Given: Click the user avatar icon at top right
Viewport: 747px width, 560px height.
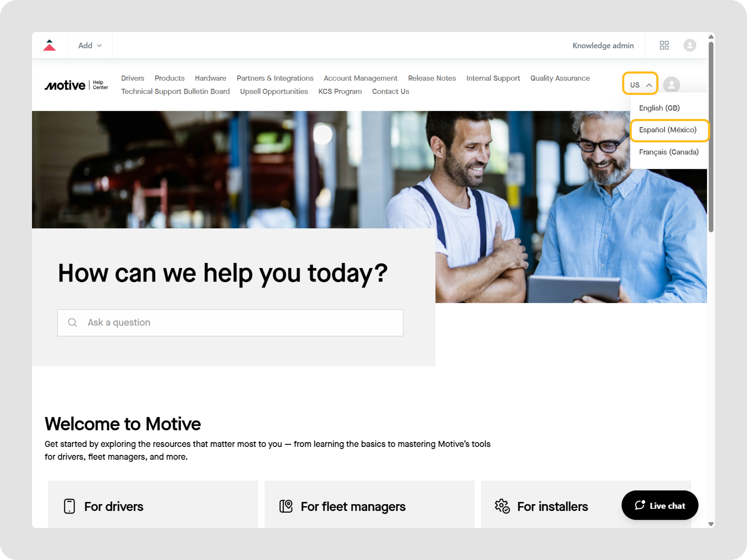Looking at the screenshot, I should coord(690,45).
